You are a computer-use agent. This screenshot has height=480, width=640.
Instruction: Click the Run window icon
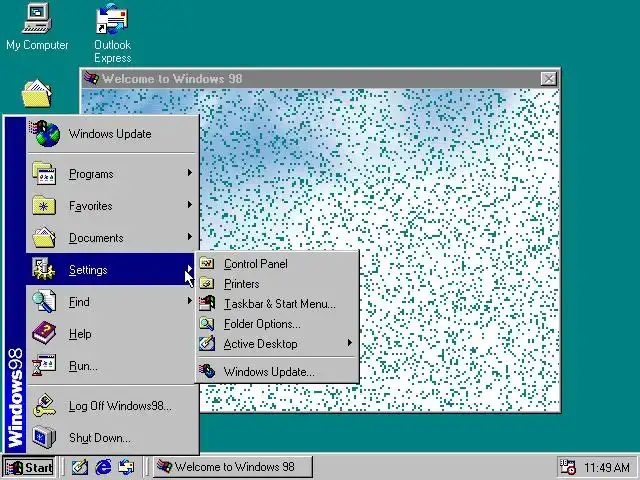(x=44, y=365)
